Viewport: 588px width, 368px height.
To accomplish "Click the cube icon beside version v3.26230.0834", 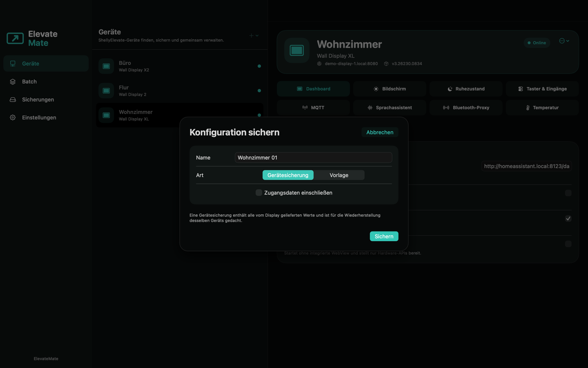I will coord(386,64).
